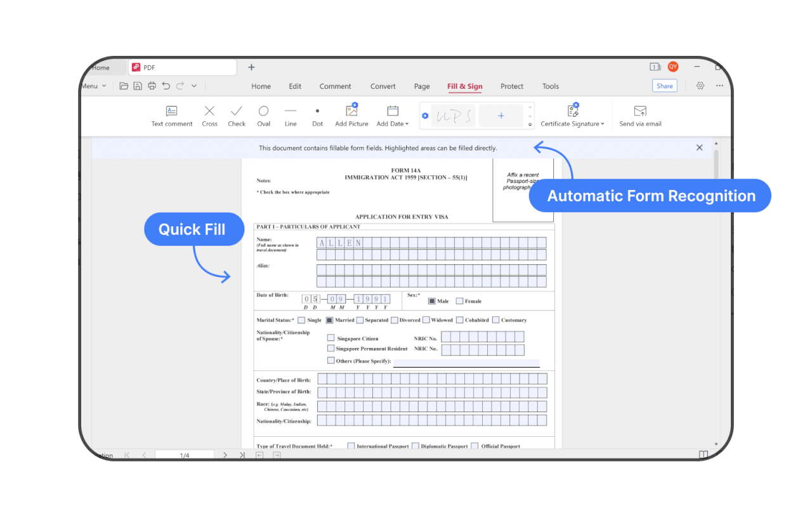
Task: Select the Oval drawing tool
Action: [263, 116]
